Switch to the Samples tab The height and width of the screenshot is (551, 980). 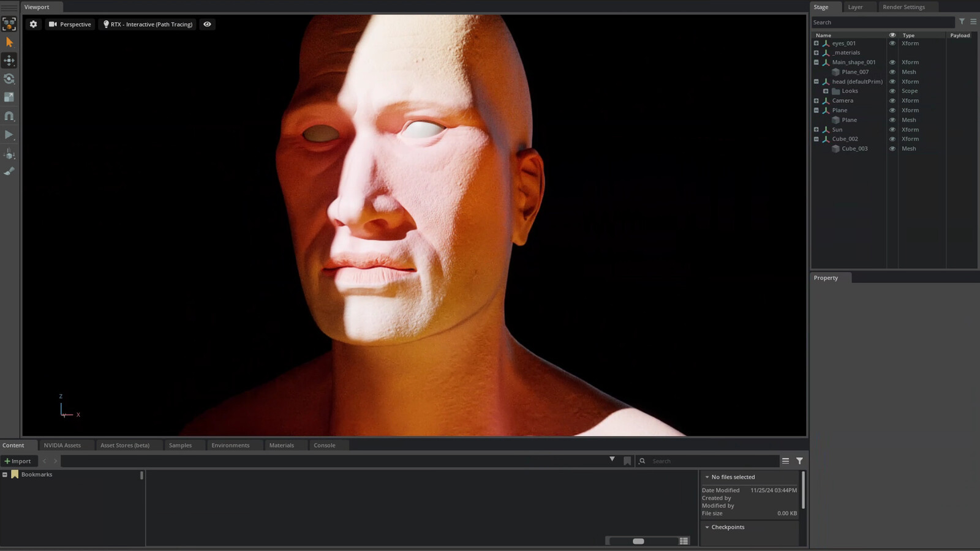click(x=180, y=446)
